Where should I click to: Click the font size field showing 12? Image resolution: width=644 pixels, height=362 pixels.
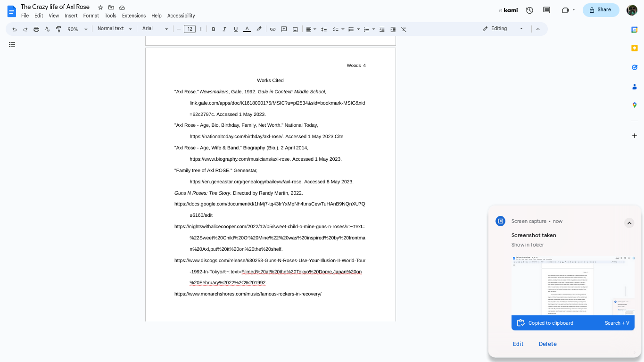tap(190, 29)
